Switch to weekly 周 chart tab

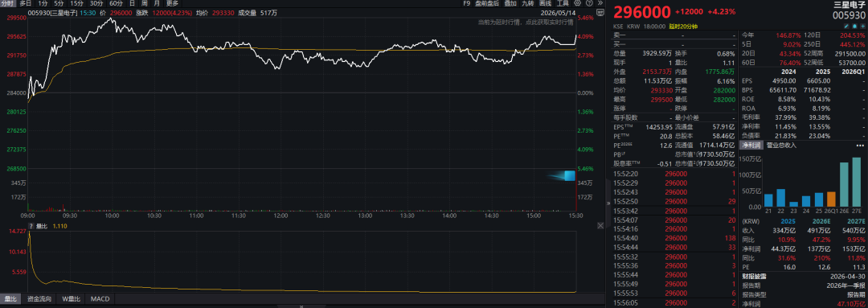coord(145,2)
